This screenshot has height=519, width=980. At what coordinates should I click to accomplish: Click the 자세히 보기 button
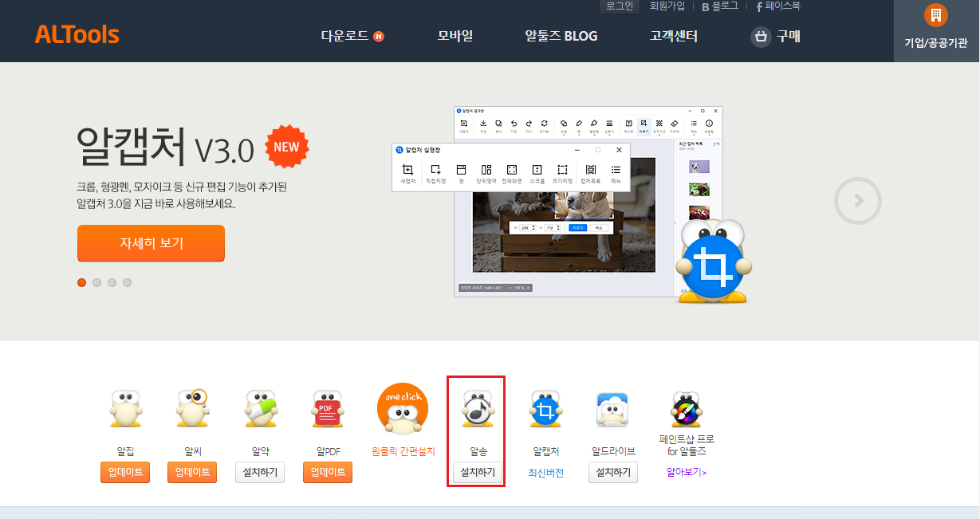pos(151,243)
